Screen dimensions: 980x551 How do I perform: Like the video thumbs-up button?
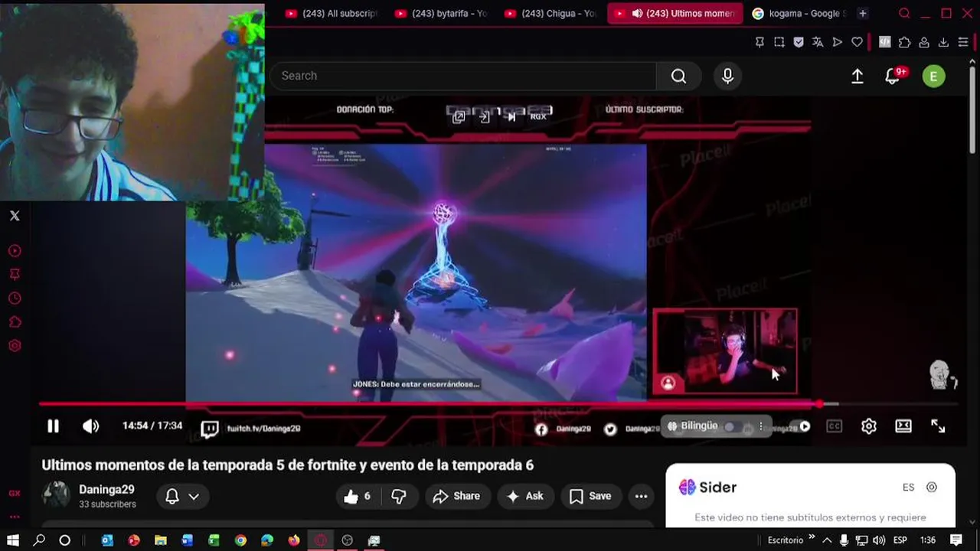359,496
